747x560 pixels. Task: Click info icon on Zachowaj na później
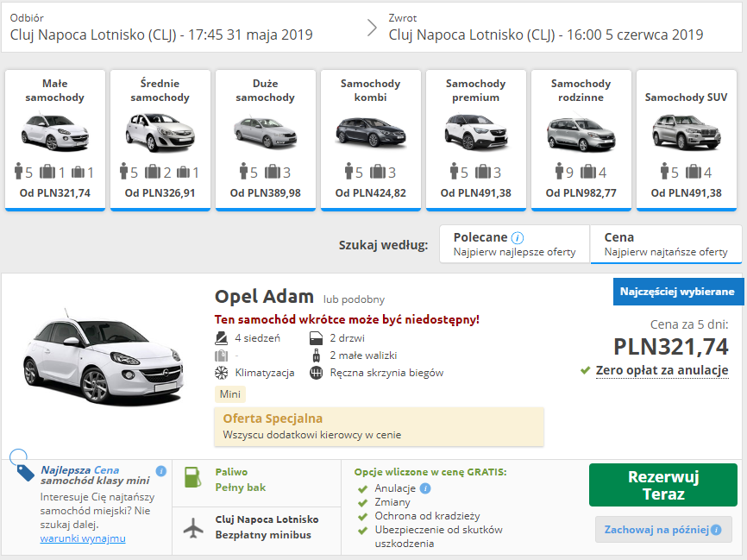(x=716, y=529)
